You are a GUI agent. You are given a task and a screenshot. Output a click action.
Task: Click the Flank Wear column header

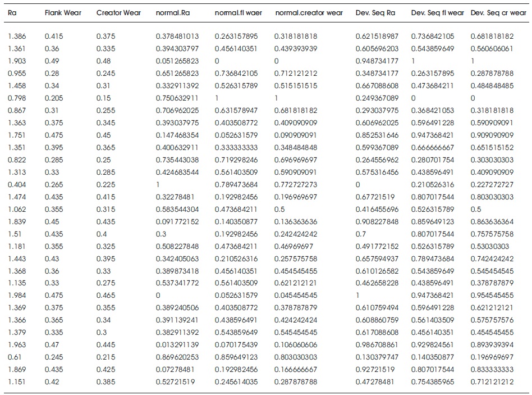[63, 13]
